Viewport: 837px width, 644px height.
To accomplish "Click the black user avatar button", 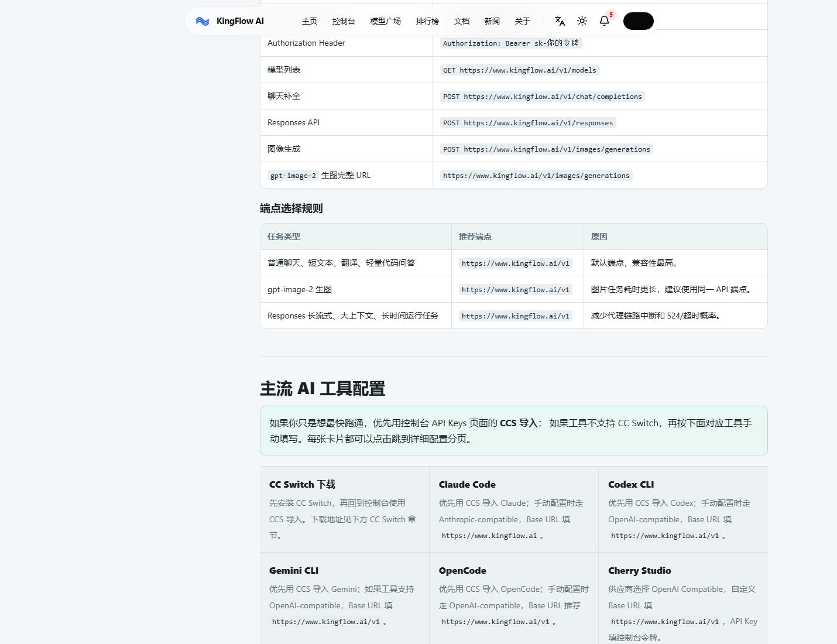I will (638, 21).
